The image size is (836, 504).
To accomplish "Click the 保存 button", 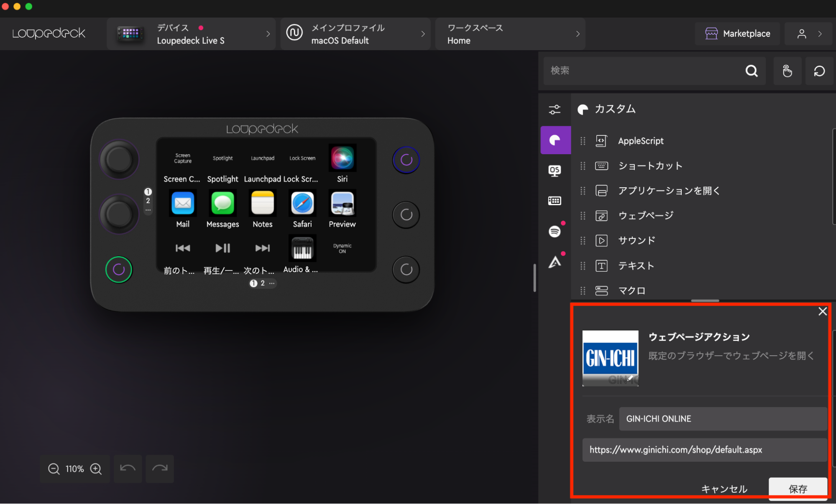I will click(x=798, y=489).
